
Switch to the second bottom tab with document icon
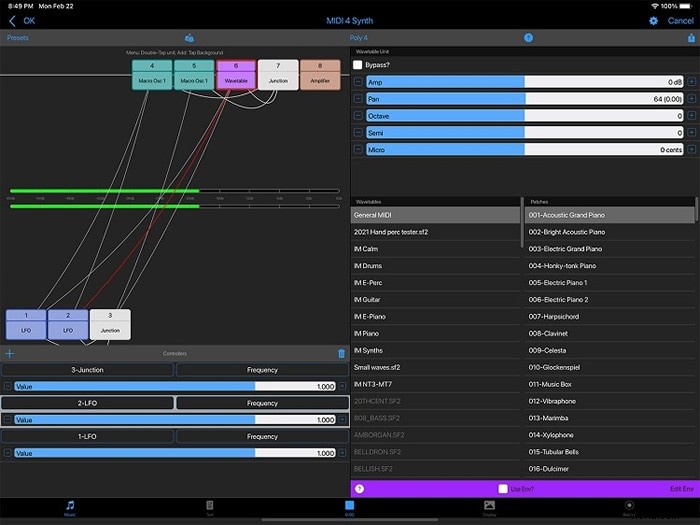click(209, 508)
